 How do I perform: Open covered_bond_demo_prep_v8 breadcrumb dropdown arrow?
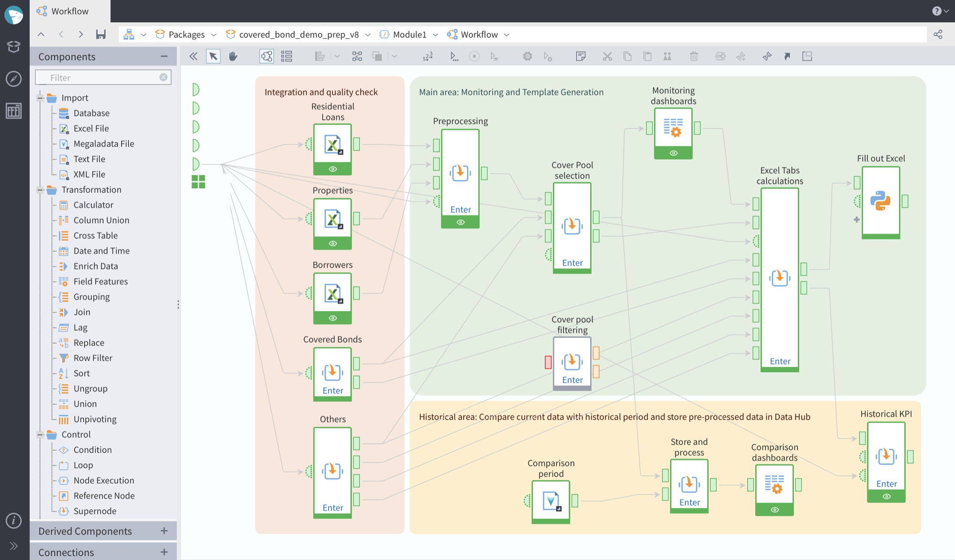coord(368,35)
